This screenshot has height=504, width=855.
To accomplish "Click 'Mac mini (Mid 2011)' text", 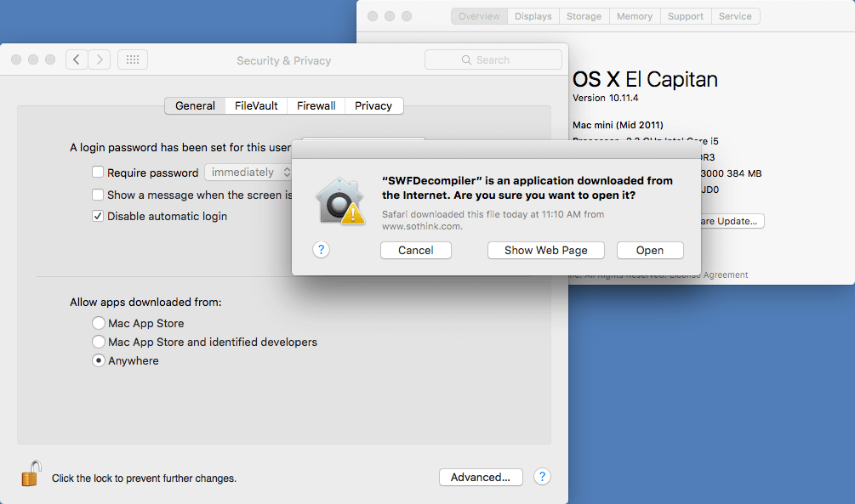I will point(618,125).
